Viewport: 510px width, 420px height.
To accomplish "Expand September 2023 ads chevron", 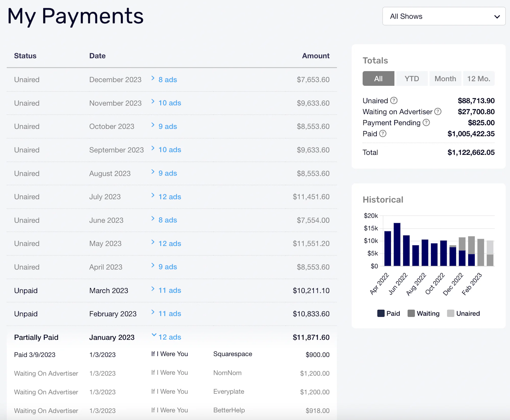I will [153, 148].
